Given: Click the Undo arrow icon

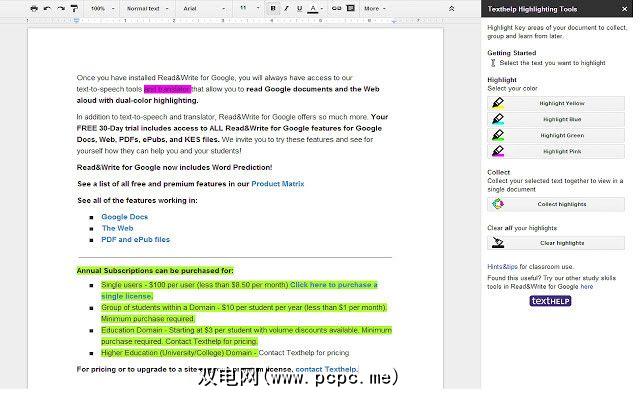Looking at the screenshot, I should click(x=48, y=8).
